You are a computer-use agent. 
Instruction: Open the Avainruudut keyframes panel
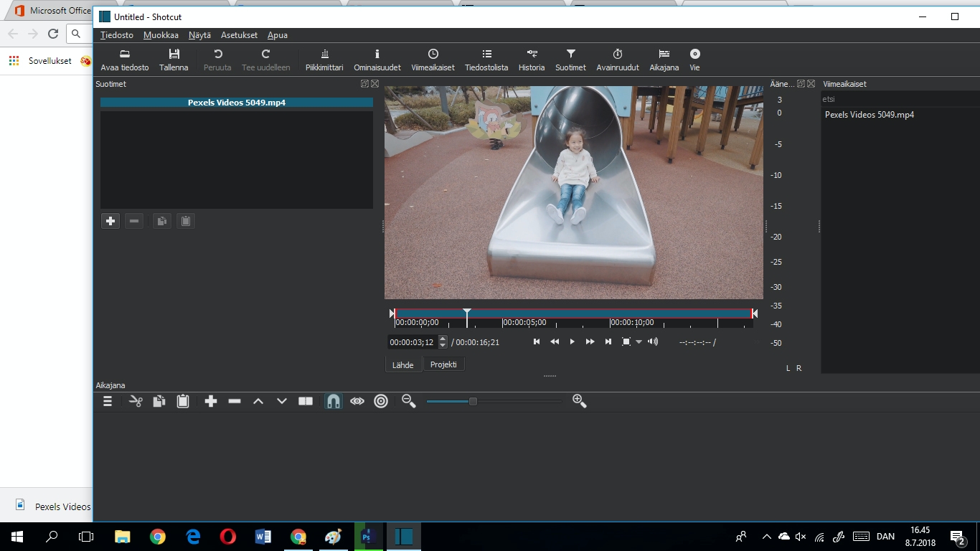(x=617, y=60)
